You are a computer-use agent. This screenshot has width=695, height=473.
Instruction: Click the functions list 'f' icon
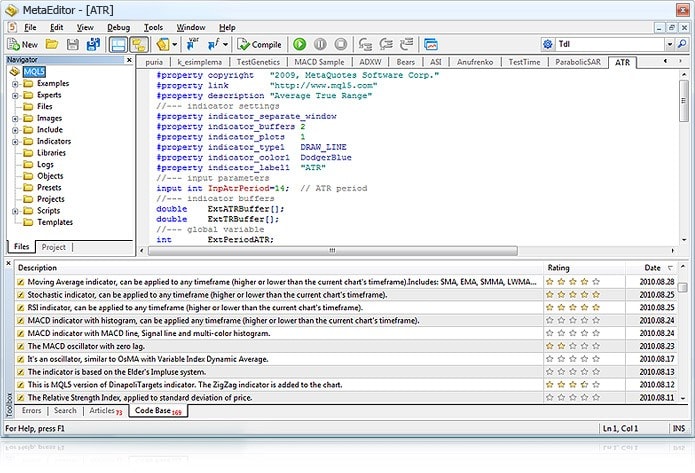coord(214,44)
